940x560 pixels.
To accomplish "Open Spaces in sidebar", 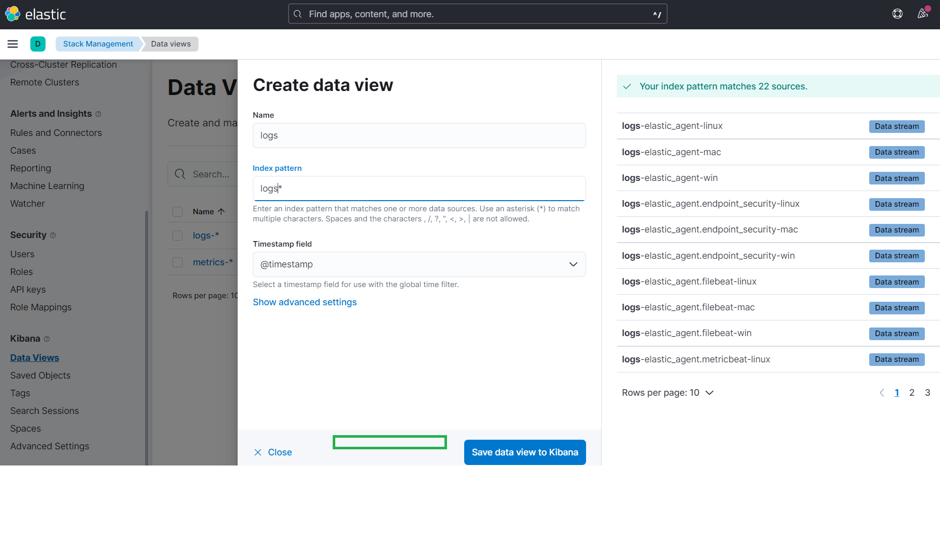I will [x=25, y=429].
